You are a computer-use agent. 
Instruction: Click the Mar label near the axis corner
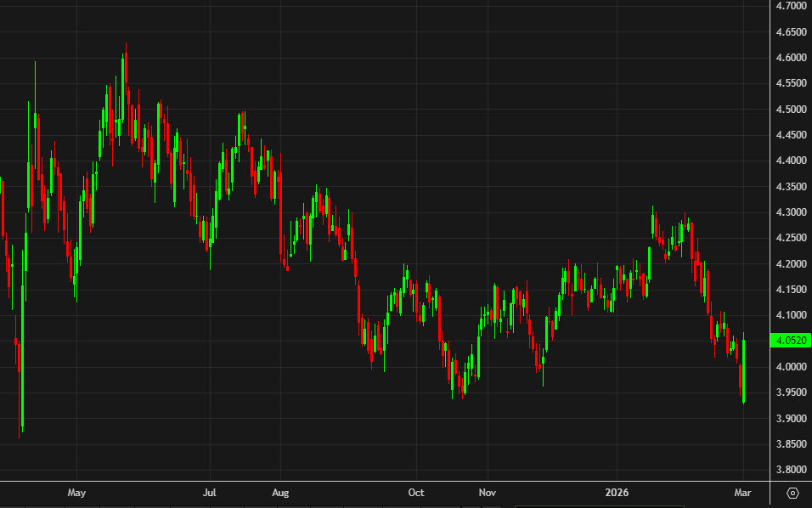[x=743, y=492]
